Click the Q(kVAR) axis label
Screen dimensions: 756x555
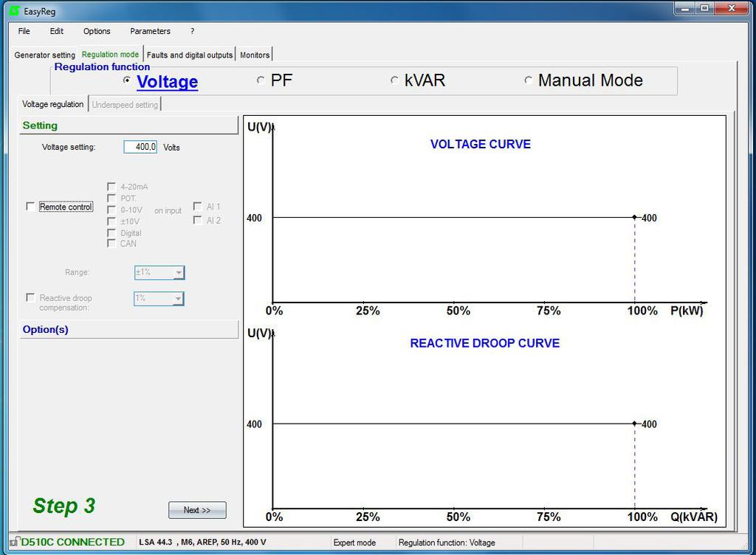[694, 517]
